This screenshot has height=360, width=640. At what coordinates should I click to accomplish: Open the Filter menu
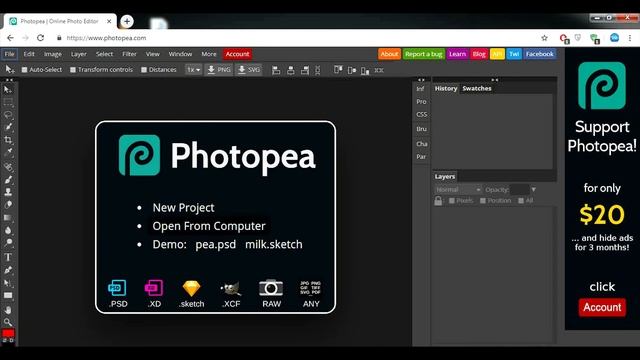click(129, 54)
